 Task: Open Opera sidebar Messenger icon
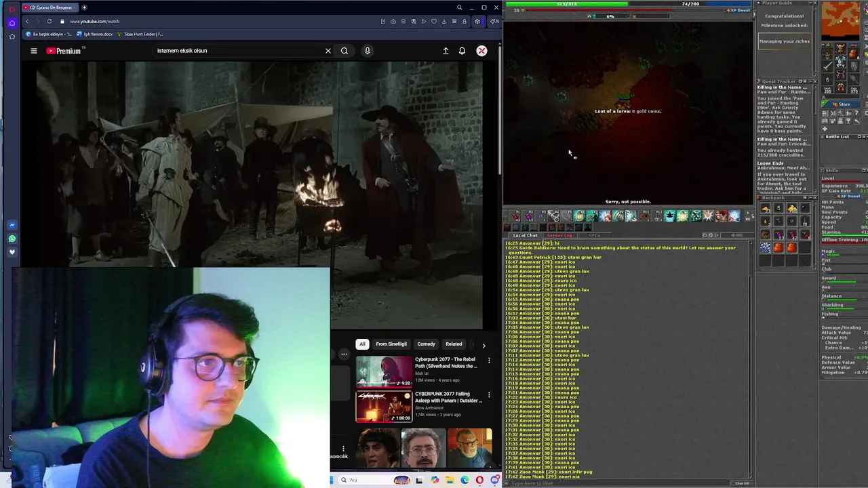12,225
